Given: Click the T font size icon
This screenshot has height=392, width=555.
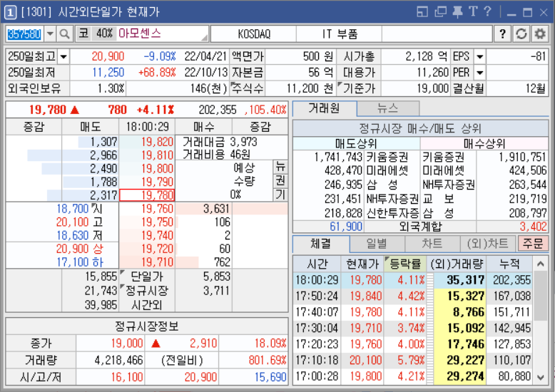Looking at the screenshot, I should 473,11.
